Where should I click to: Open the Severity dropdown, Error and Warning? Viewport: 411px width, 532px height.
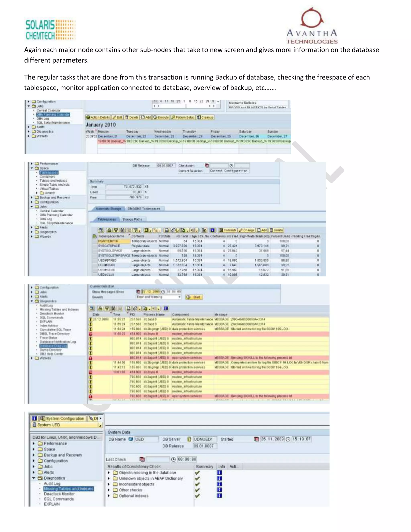(x=159, y=297)
